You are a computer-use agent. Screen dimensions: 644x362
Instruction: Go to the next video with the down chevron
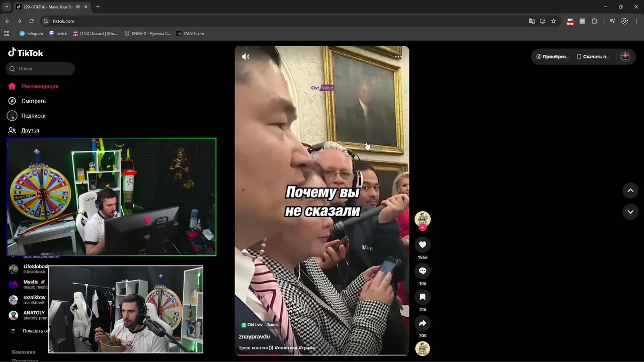point(630,212)
